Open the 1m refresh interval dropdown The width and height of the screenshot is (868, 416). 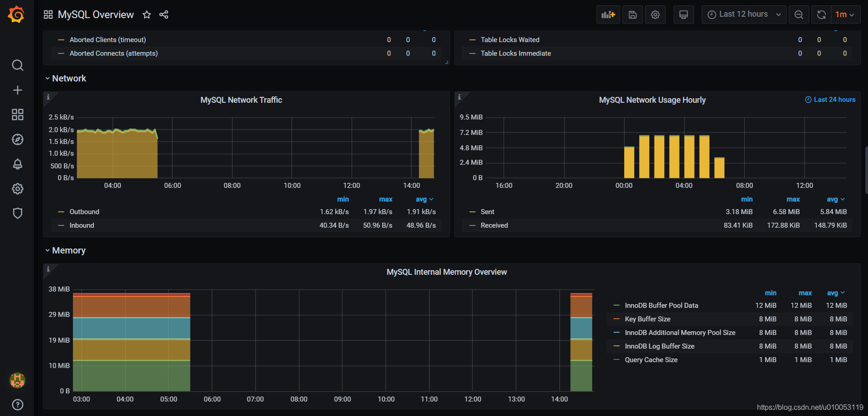845,14
